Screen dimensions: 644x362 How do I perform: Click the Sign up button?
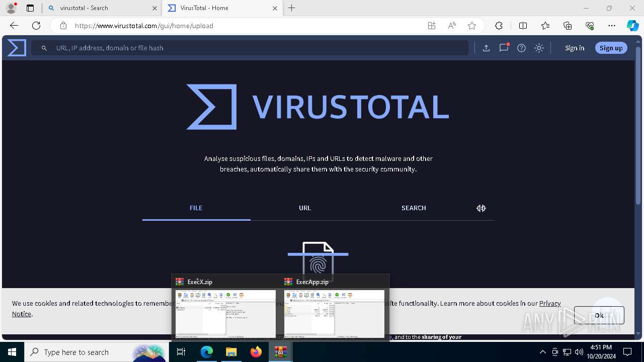(x=611, y=48)
